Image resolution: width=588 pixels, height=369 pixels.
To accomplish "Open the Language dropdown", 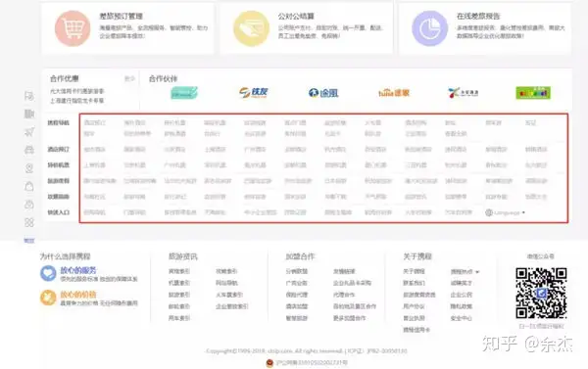I will tap(505, 212).
